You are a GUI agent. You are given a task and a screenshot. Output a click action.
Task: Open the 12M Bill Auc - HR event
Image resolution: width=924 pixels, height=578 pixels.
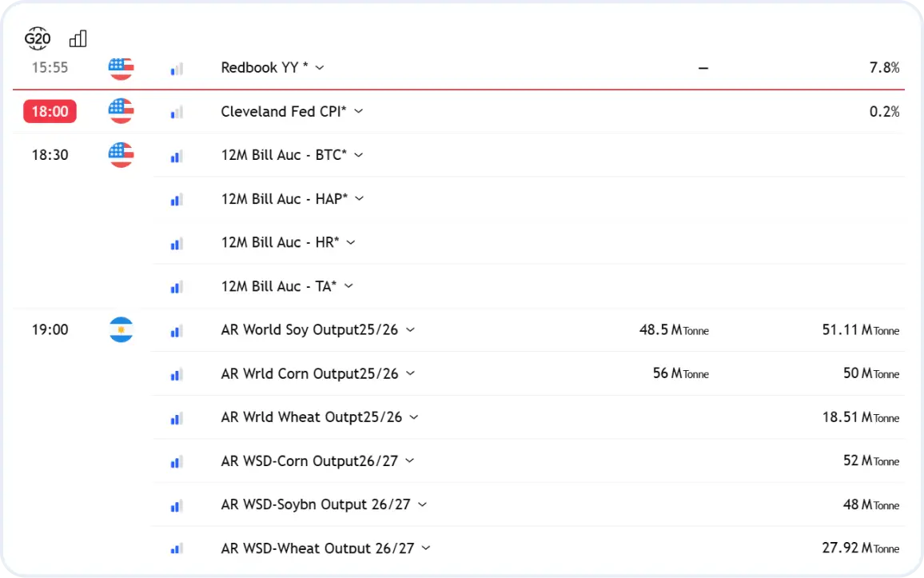[280, 242]
